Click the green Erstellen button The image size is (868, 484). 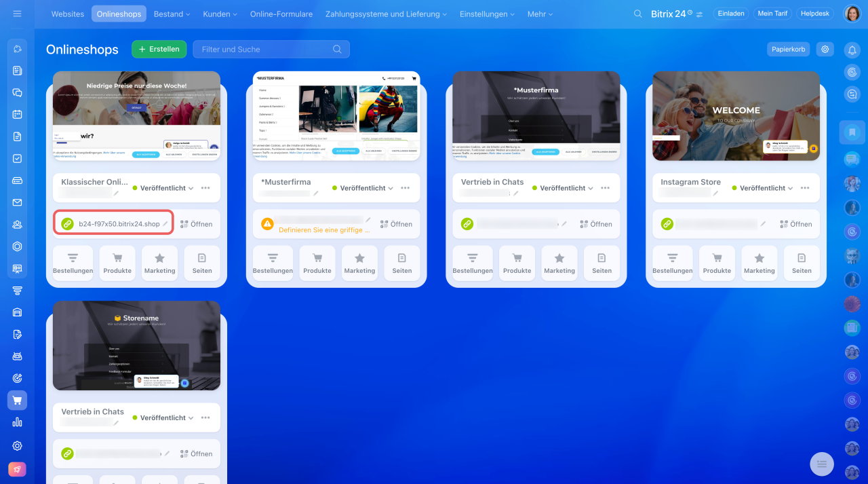pos(159,49)
